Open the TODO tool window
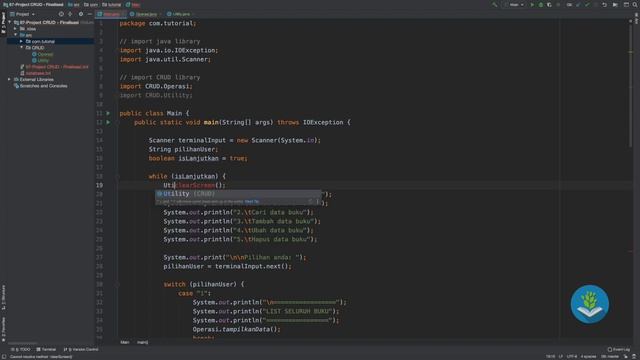 [20, 349]
